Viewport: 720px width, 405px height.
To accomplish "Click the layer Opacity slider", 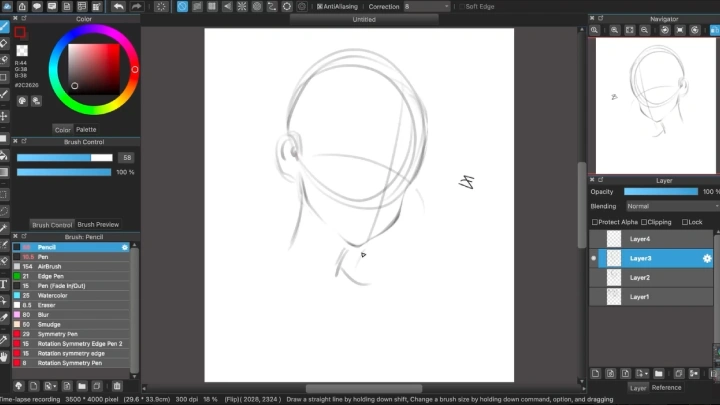I will pos(660,191).
